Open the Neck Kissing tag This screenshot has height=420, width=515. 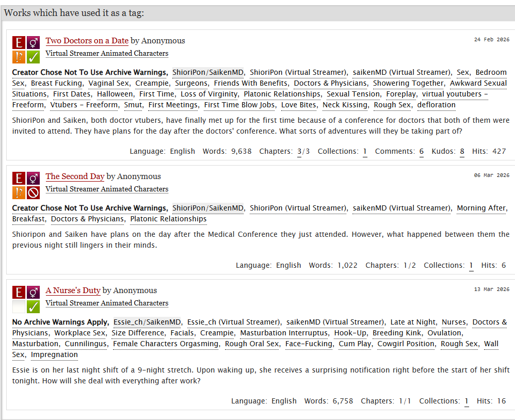tap(345, 105)
